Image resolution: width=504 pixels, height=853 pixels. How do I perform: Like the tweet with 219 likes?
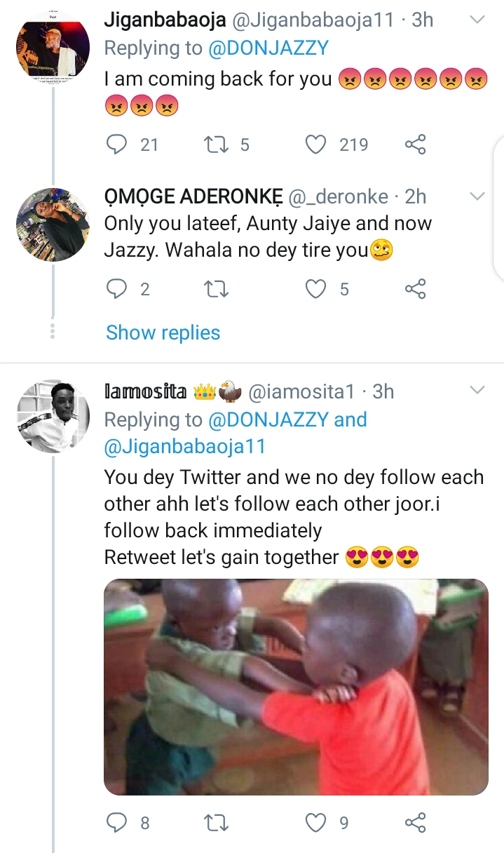[x=316, y=145]
